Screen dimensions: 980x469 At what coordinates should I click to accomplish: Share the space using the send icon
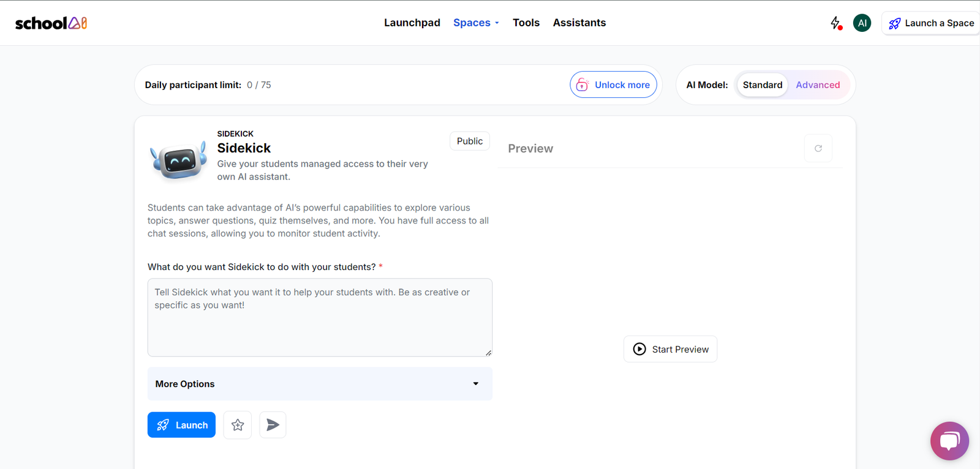[273, 425]
